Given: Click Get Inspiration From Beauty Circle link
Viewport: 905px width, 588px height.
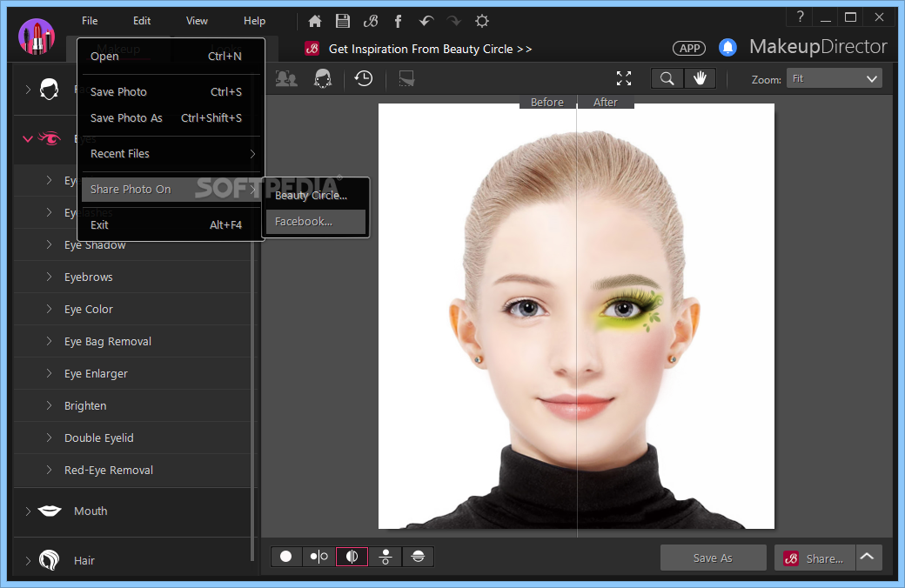Looking at the screenshot, I should pos(430,49).
